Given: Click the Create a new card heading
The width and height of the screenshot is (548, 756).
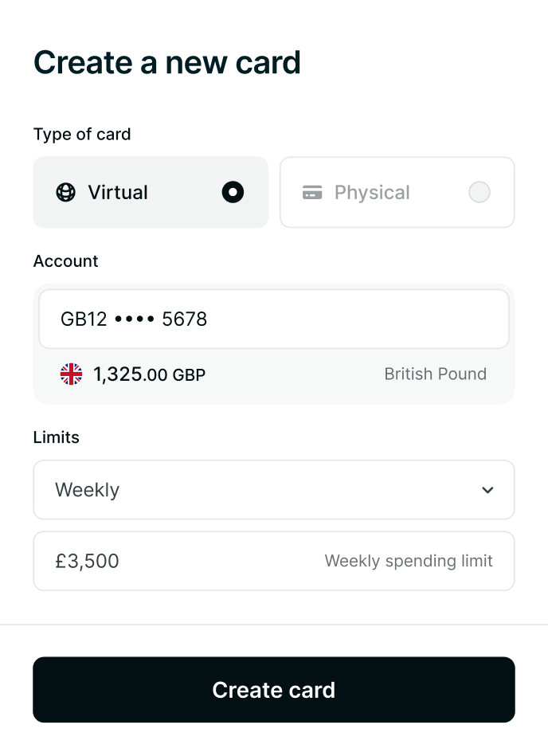Looking at the screenshot, I should (167, 63).
